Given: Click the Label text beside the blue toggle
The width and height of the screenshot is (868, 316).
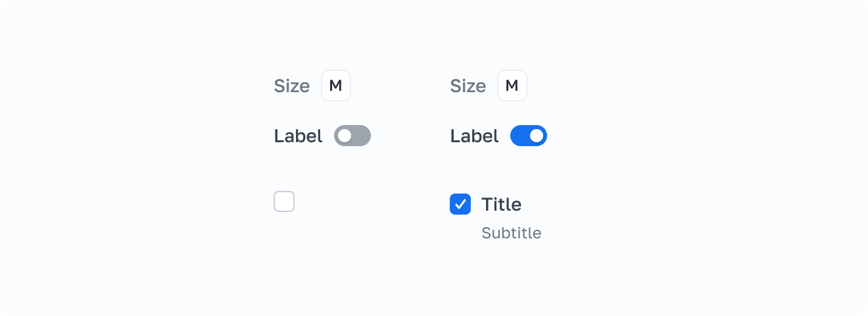Looking at the screenshot, I should [x=474, y=136].
